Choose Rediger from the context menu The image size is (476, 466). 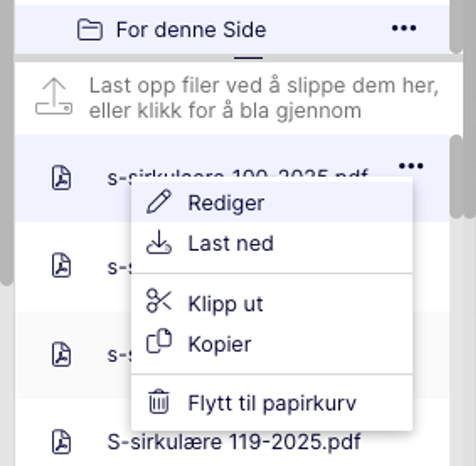point(226,203)
